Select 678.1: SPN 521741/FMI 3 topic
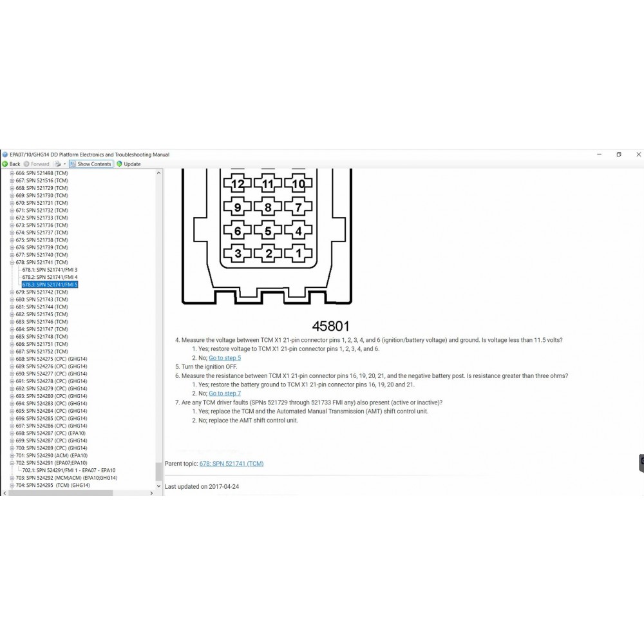This screenshot has height=644, width=644. click(x=50, y=270)
